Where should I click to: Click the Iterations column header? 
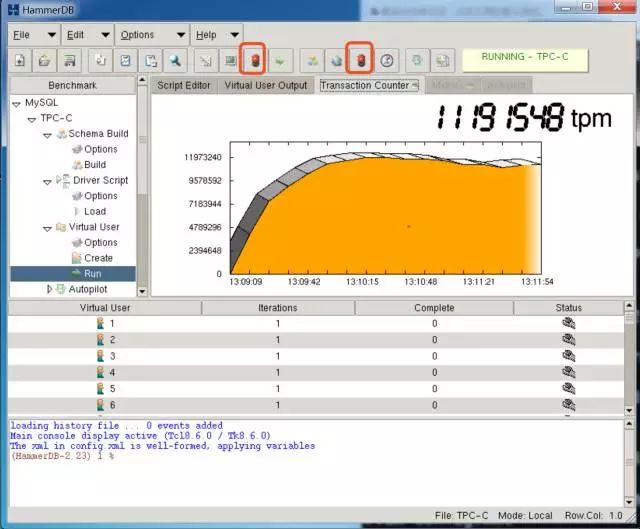[x=278, y=308]
